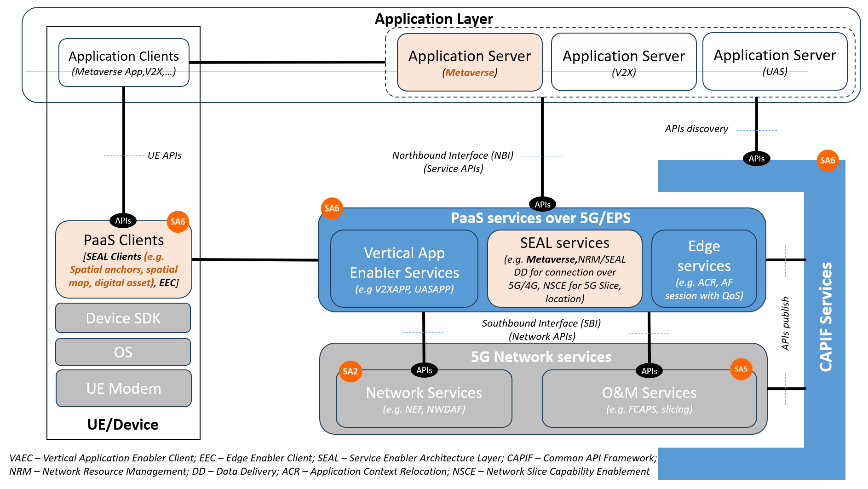
Task: Click the Application Clients box
Action: pos(124,63)
